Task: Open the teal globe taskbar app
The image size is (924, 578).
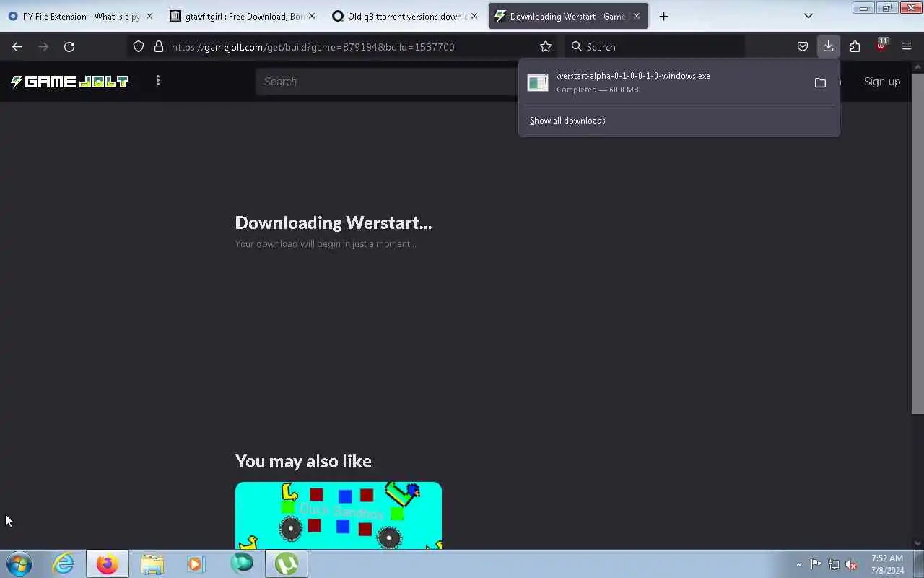Action: [242, 563]
